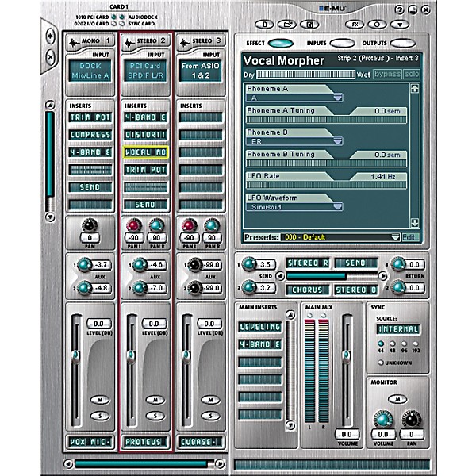The height and width of the screenshot is (476, 476).
Task: Switch to the Inputs view
Action: (x=342, y=43)
